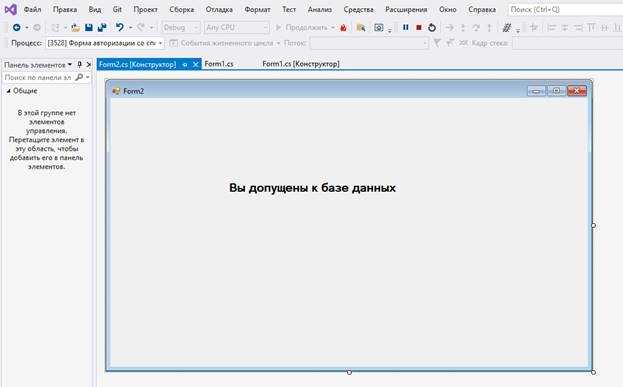This screenshot has width=623, height=387.
Task: Click the pin icon of the toolbox panel
Action: [79, 64]
